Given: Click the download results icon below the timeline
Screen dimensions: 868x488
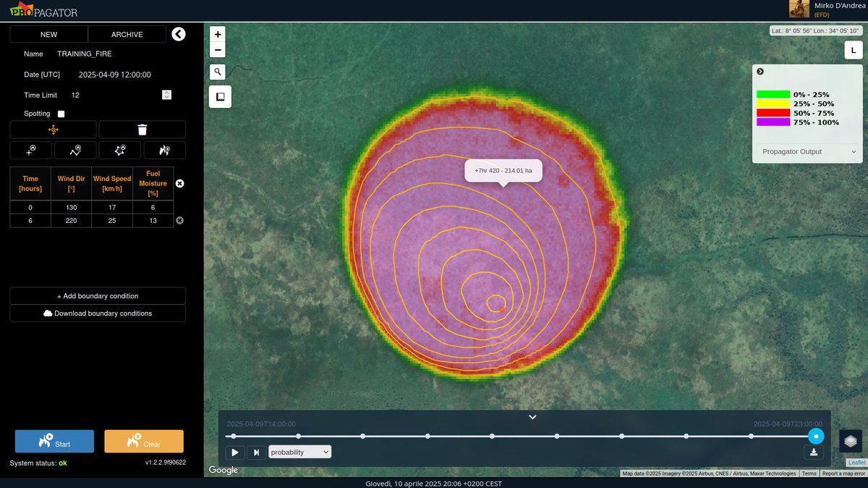Looking at the screenshot, I should 813,452.
